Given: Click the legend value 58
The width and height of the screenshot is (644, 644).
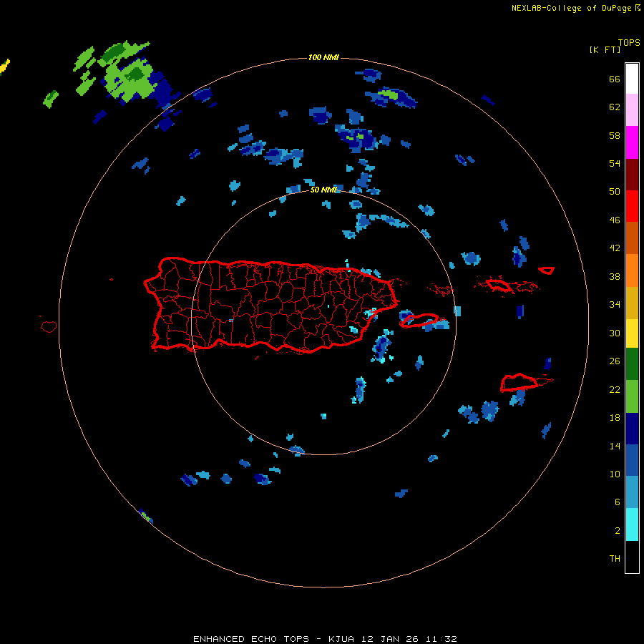Looking at the screenshot, I should (x=615, y=135).
